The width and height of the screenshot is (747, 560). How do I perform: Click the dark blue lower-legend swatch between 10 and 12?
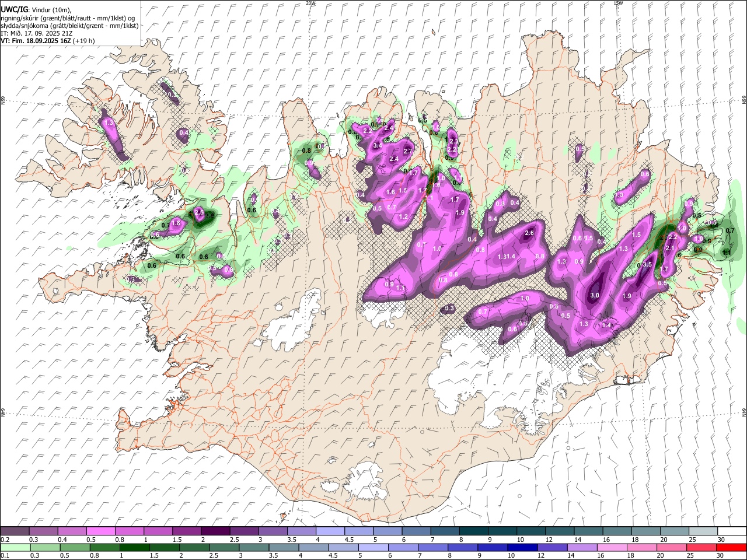[x=522, y=547]
